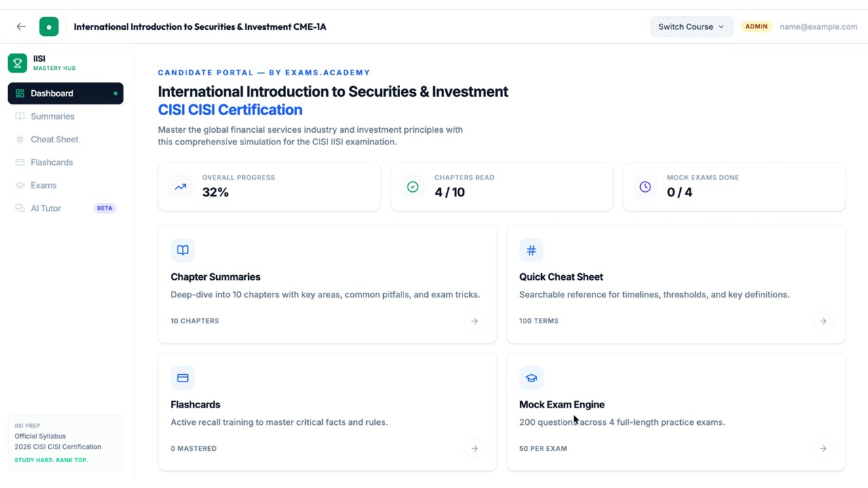This screenshot has width=868, height=488.
Task: Click the Dashboard grid icon
Action: pos(20,94)
